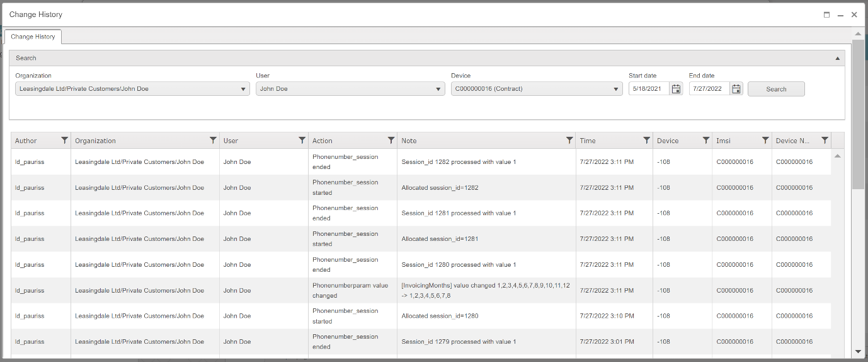Expand the User dropdown showing John Doe

[439, 90]
